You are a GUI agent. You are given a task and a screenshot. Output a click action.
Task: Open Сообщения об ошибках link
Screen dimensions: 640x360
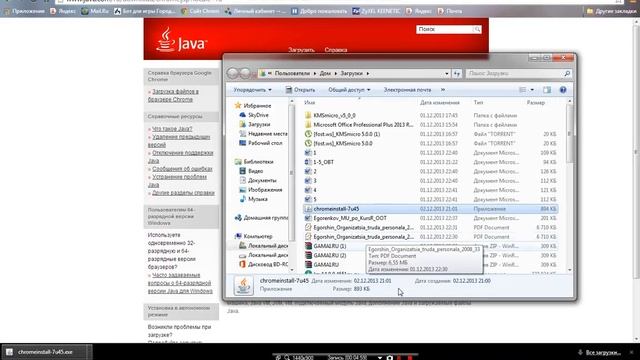[182, 169]
